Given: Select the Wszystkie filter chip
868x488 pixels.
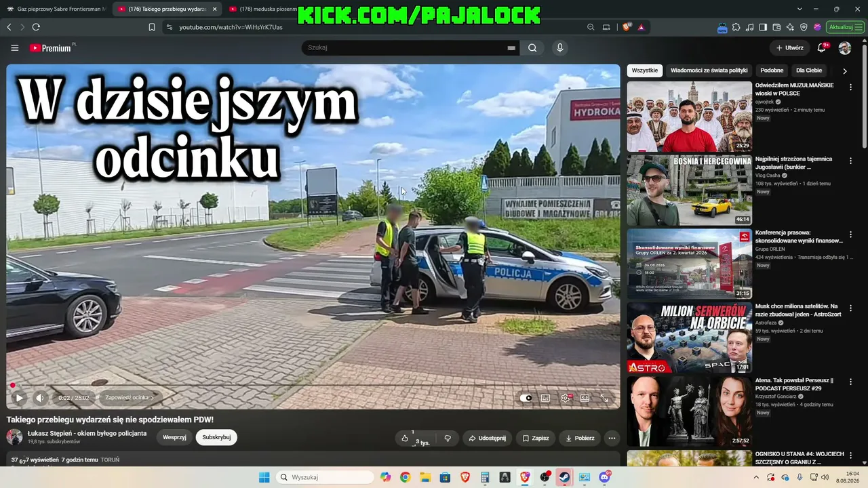Looking at the screenshot, I should click(644, 70).
